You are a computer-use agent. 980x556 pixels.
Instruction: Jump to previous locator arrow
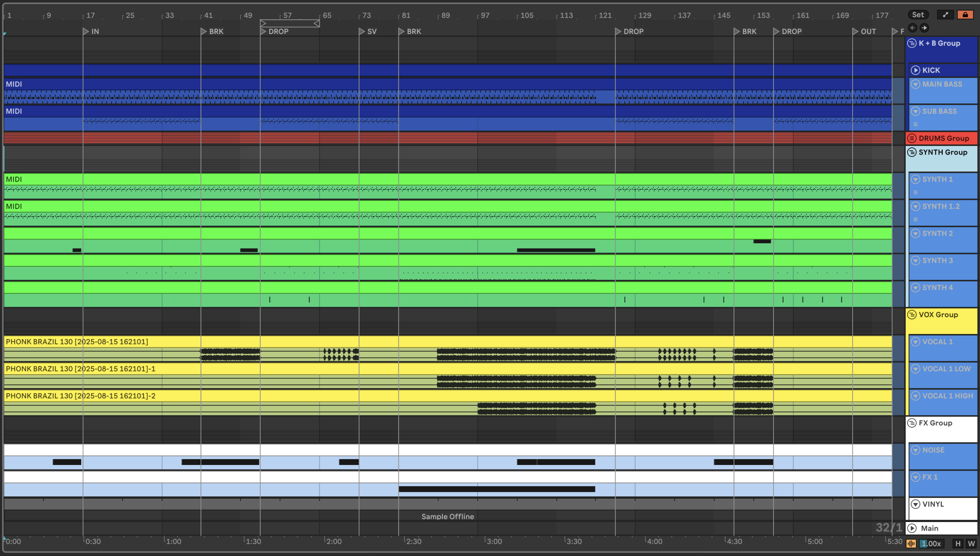pos(912,28)
